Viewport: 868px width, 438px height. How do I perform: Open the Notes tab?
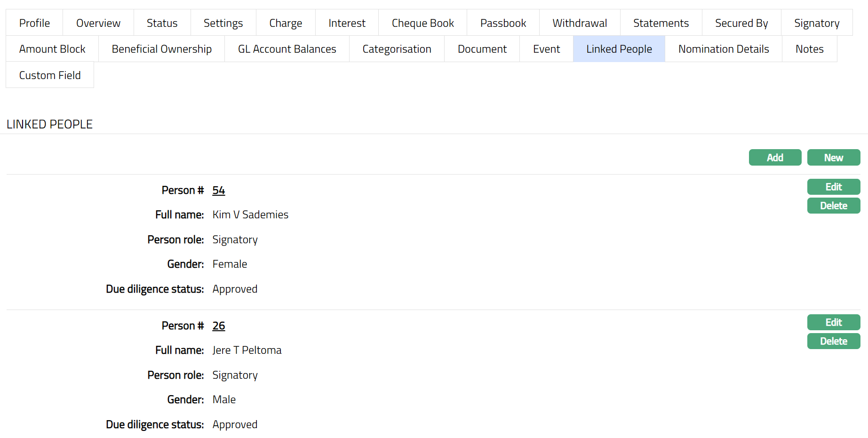pos(809,49)
